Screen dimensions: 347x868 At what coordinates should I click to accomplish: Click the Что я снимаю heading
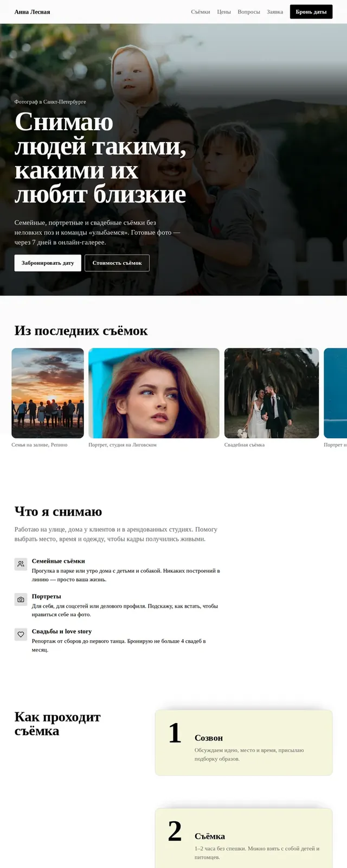tap(58, 512)
